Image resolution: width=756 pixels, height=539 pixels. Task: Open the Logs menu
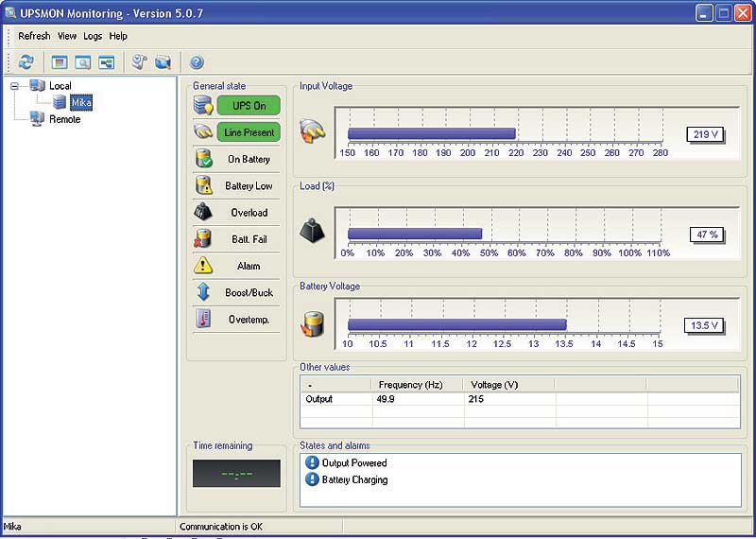(93, 36)
